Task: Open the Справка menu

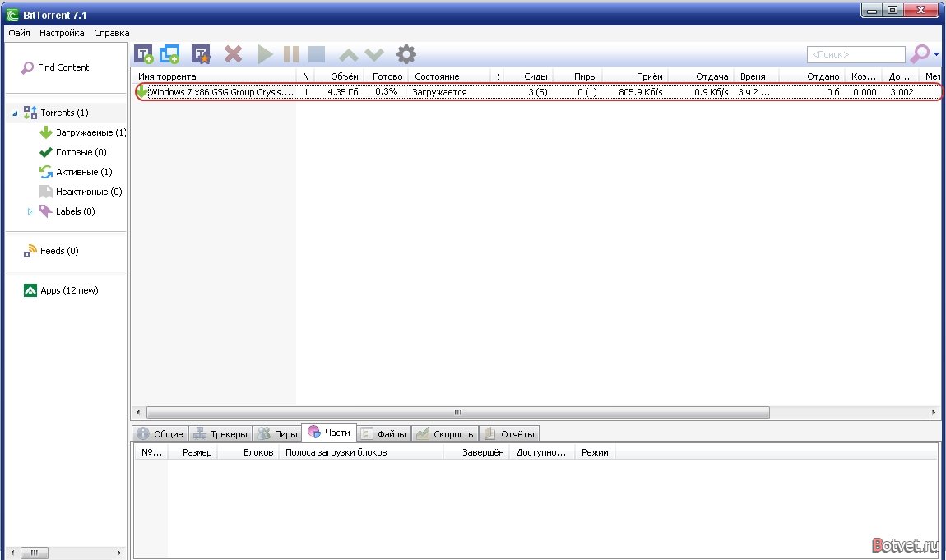Action: (112, 33)
